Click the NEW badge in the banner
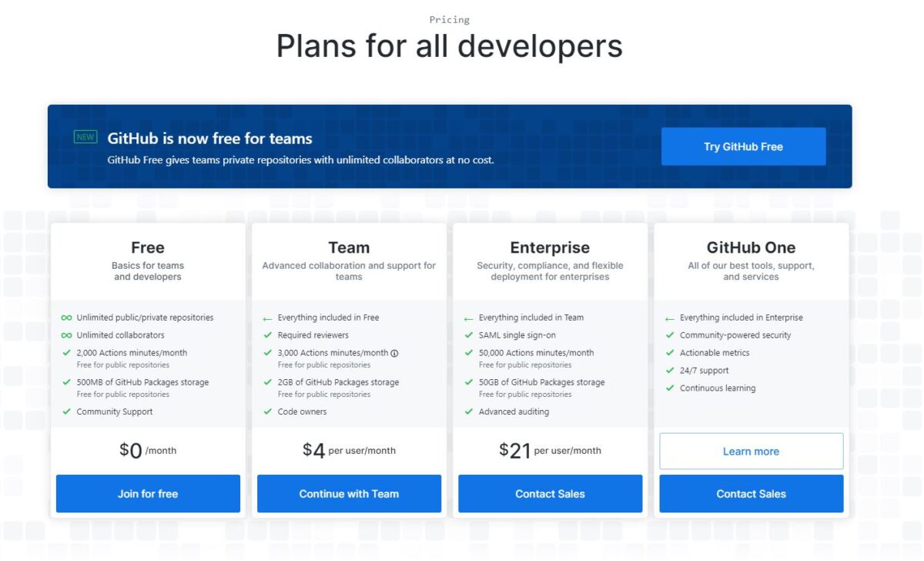924x561 pixels. (x=85, y=136)
